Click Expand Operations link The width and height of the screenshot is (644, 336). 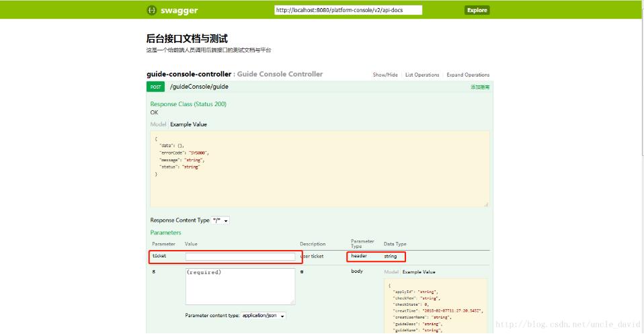point(468,75)
